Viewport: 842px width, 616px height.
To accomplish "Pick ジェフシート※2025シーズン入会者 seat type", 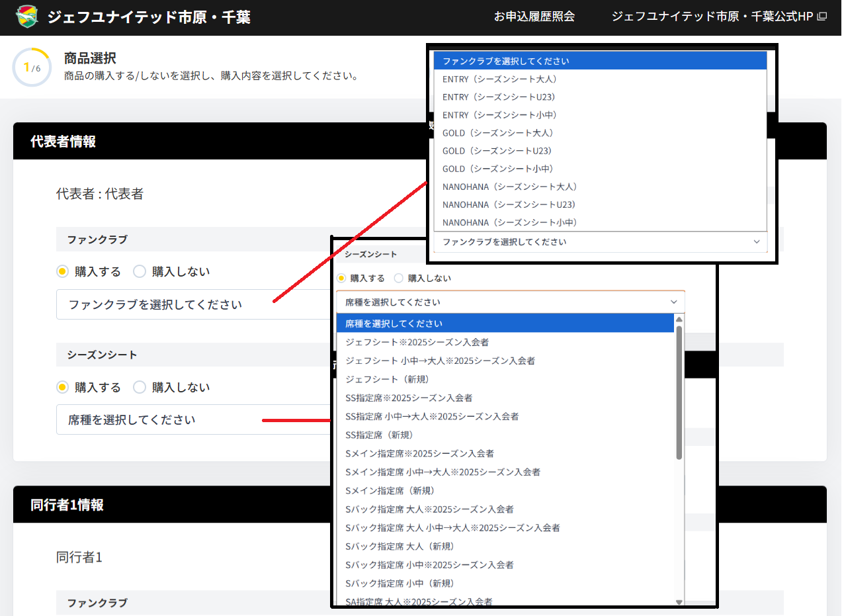I will click(505, 342).
